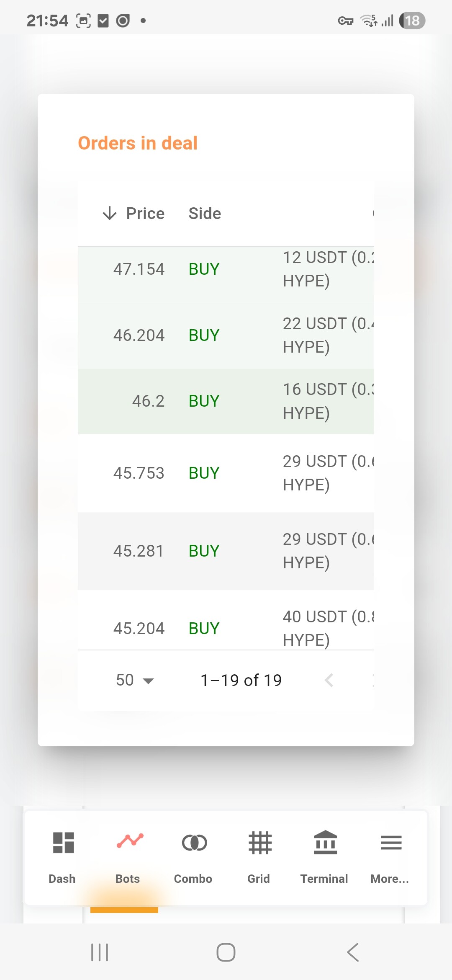Open the More hamburger menu
The image size is (452, 980).
click(391, 843)
